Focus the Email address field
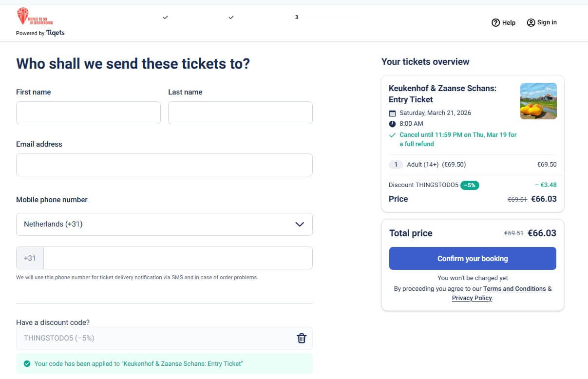588x379 pixels. (164, 165)
